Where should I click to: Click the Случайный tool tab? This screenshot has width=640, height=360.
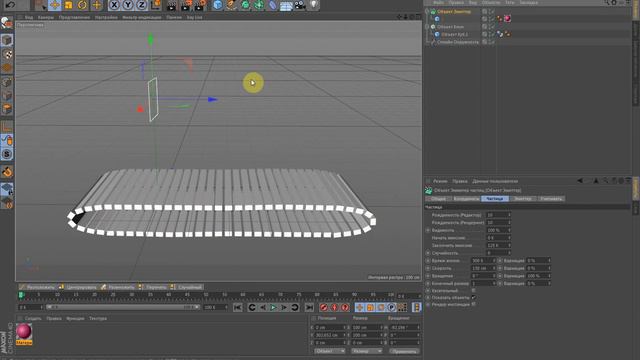click(187, 287)
